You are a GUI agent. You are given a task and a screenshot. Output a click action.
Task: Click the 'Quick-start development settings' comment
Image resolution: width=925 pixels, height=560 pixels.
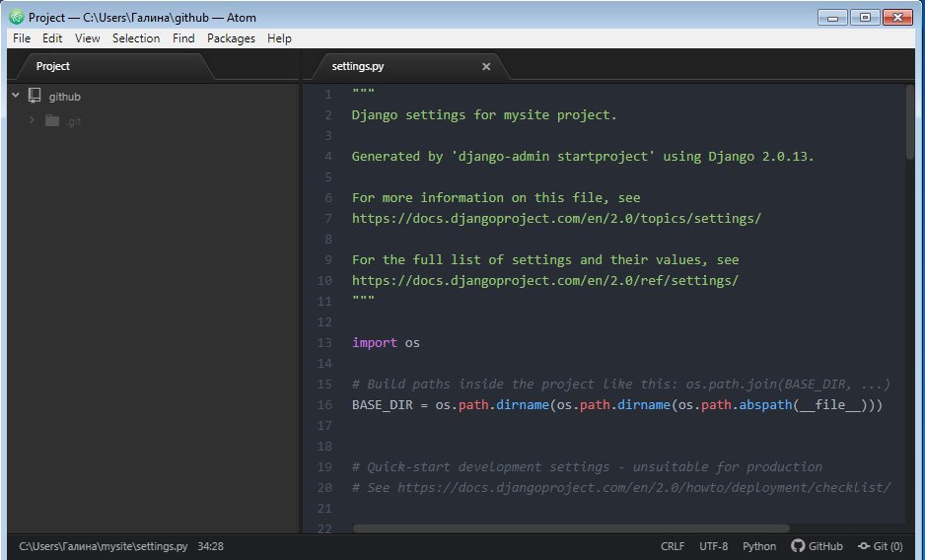[587, 466]
